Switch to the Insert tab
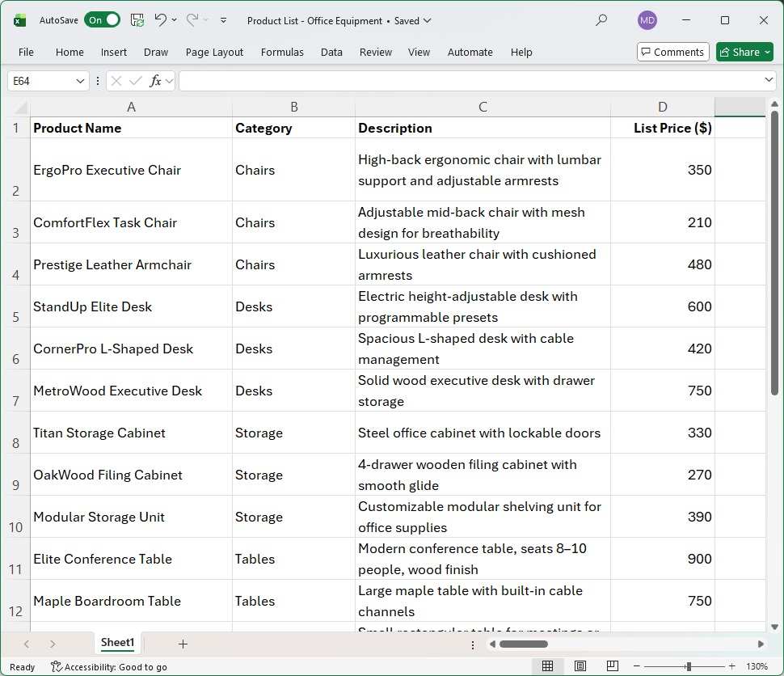 (113, 52)
